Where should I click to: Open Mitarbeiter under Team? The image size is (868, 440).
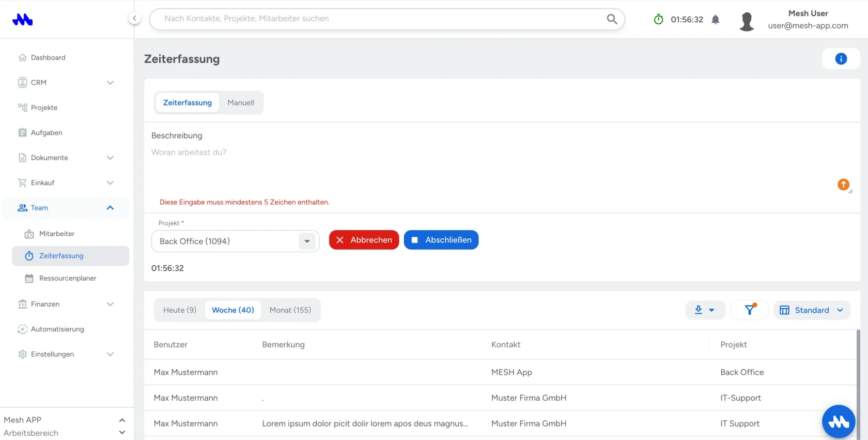57,234
